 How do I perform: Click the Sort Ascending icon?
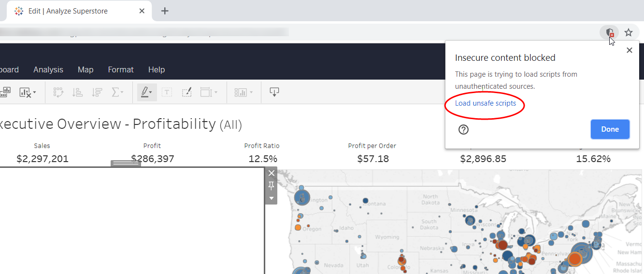tap(77, 92)
